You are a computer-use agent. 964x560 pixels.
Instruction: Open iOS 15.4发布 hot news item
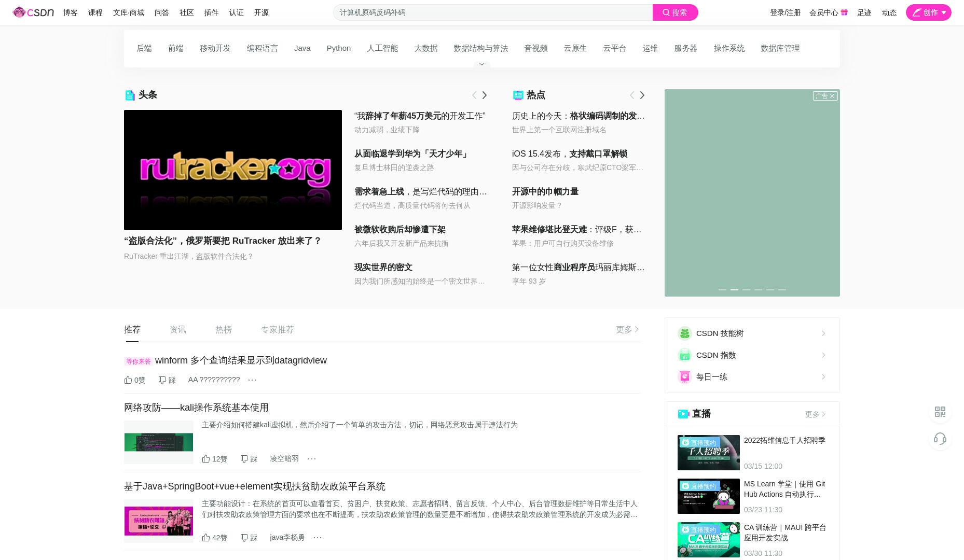(570, 154)
